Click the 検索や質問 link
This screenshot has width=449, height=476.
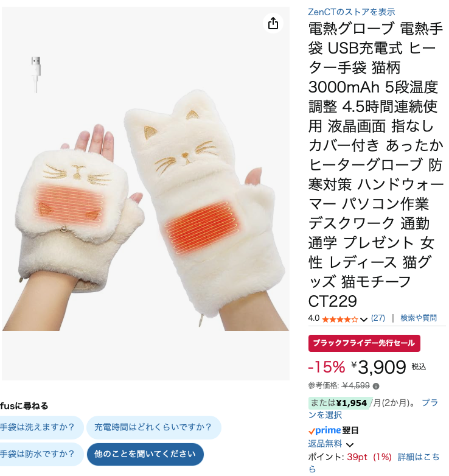click(419, 318)
